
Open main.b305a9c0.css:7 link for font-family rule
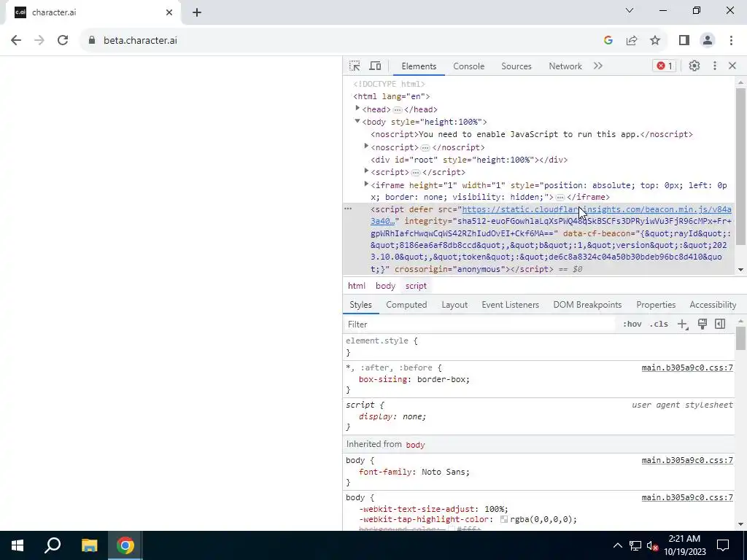(x=687, y=460)
